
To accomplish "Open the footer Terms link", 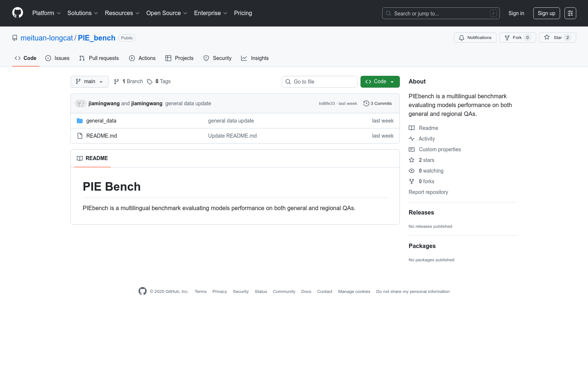I will (x=201, y=291).
